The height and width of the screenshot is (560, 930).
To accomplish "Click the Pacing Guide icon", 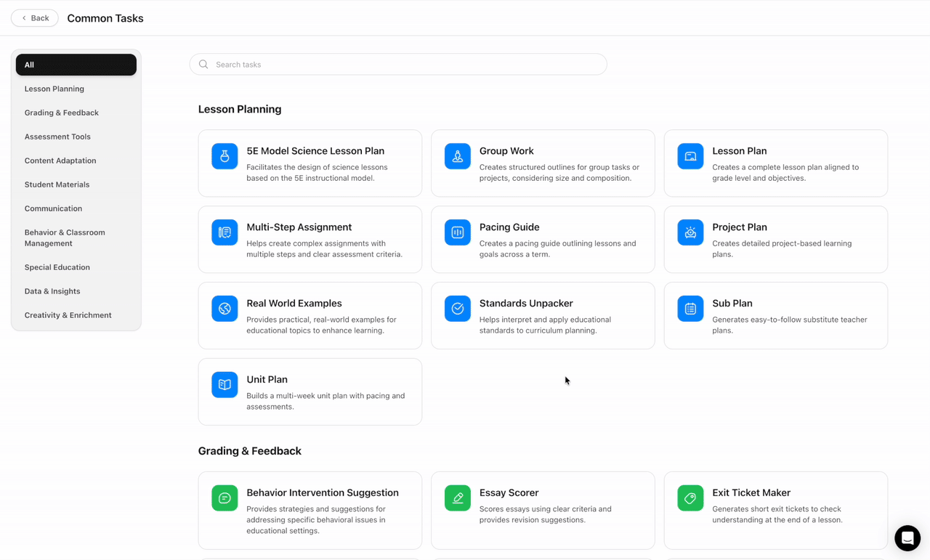I will [x=457, y=232].
